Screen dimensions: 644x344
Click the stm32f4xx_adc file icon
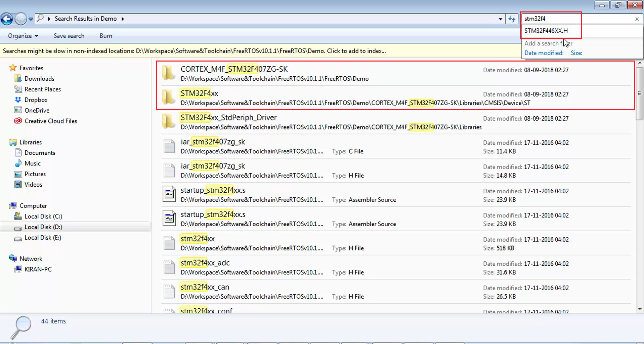(169, 267)
